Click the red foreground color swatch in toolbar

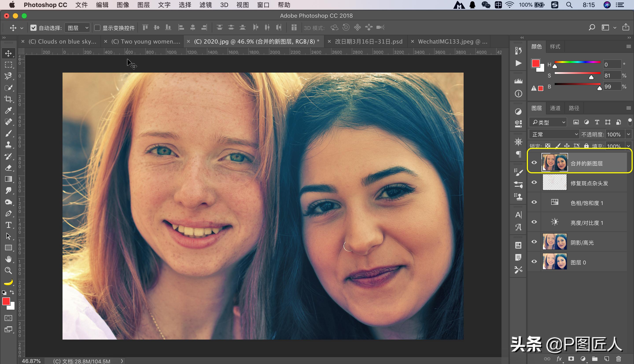coord(6,302)
